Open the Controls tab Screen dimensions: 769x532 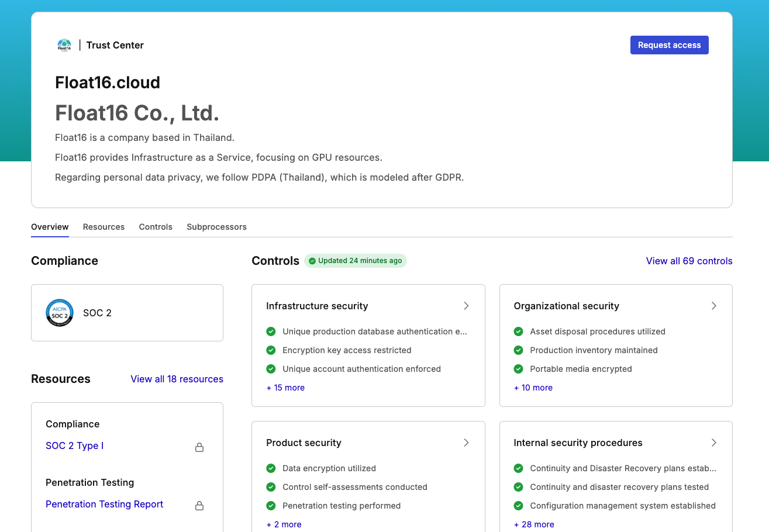(156, 227)
